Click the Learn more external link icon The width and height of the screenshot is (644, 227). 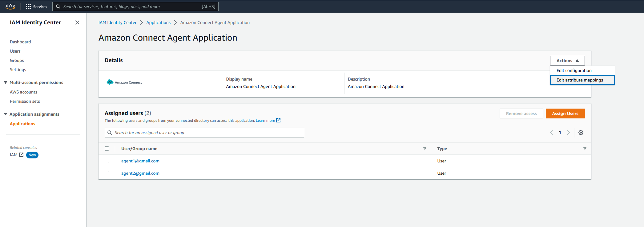tap(278, 120)
